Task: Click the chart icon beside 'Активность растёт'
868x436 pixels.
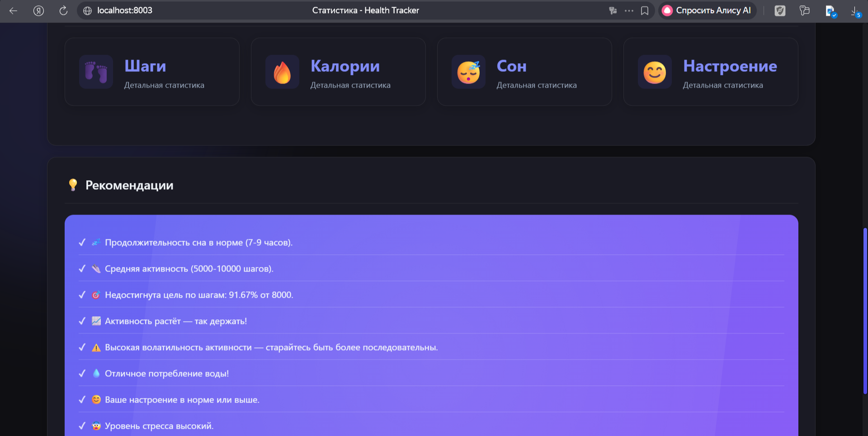Action: [96, 321]
